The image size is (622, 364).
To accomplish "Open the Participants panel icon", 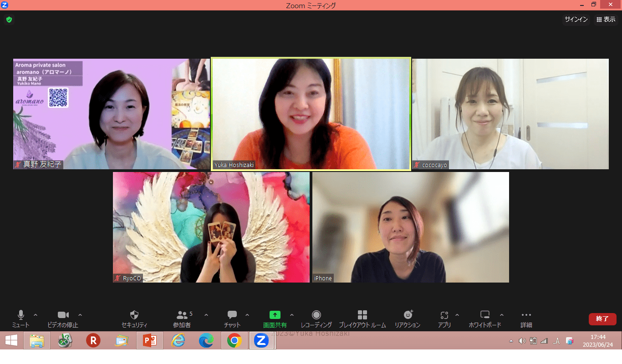I will tap(182, 315).
